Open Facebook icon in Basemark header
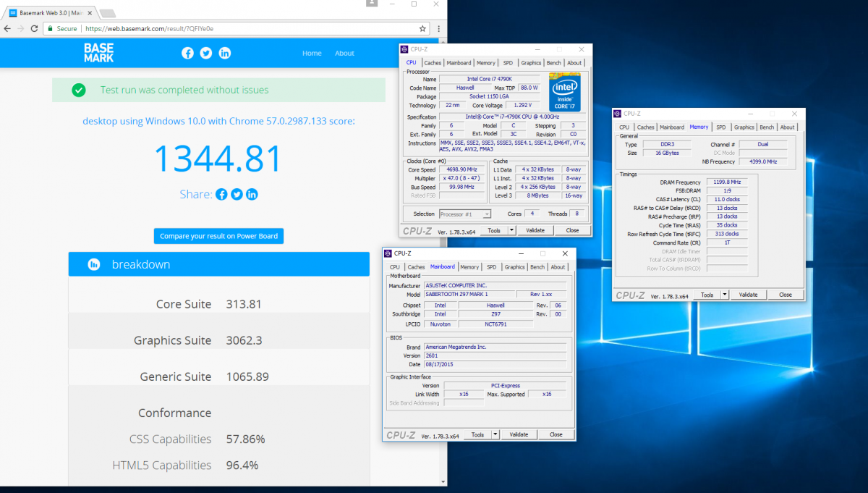Screen dimensions: 868x493 coord(187,53)
